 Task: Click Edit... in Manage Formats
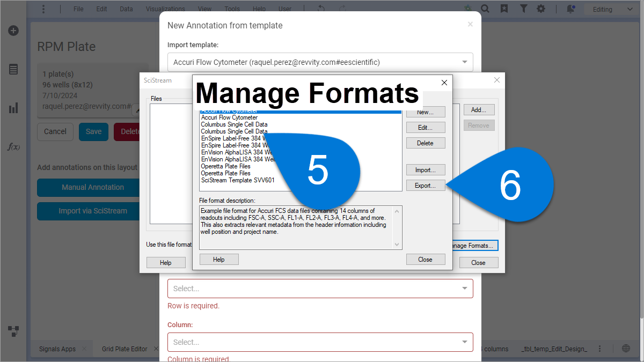[426, 128]
